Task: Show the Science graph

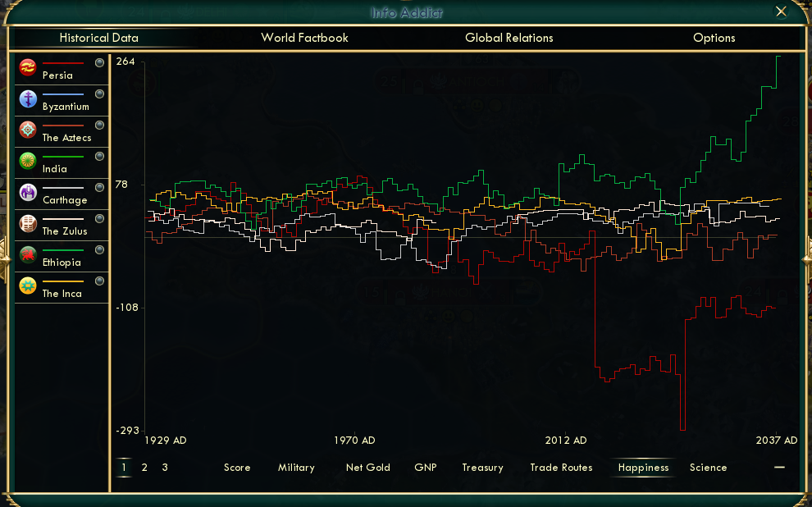Action: 709,468
